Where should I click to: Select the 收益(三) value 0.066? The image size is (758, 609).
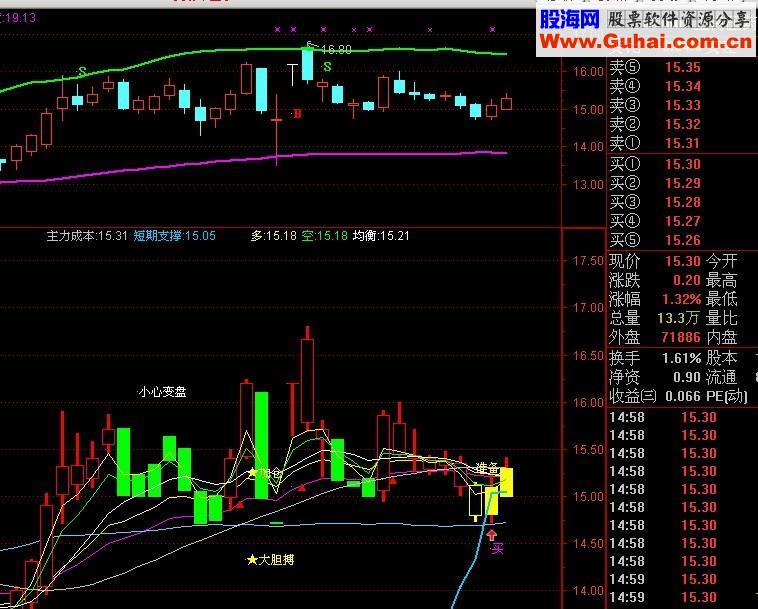pyautogui.click(x=683, y=396)
